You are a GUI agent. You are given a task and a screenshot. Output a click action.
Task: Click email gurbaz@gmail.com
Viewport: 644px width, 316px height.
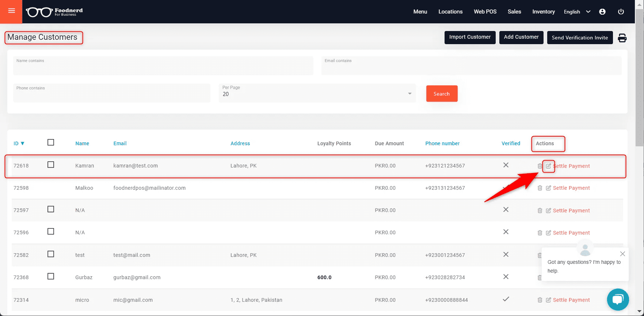(137, 277)
